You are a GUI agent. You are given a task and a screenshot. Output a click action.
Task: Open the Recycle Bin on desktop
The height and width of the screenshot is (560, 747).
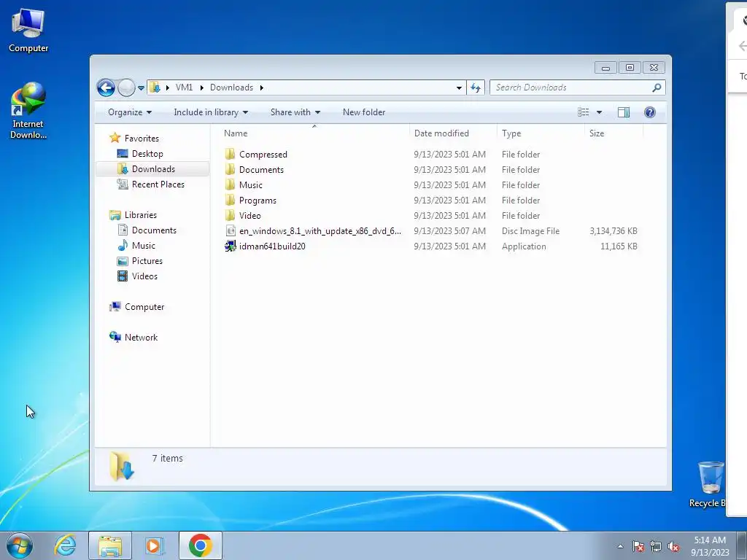pos(710,484)
